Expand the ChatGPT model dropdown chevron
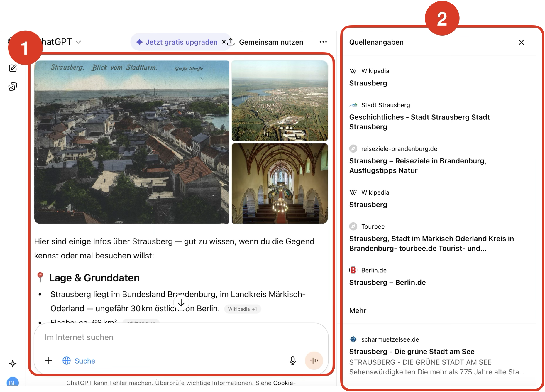This screenshot has height=392, width=545. tap(78, 42)
